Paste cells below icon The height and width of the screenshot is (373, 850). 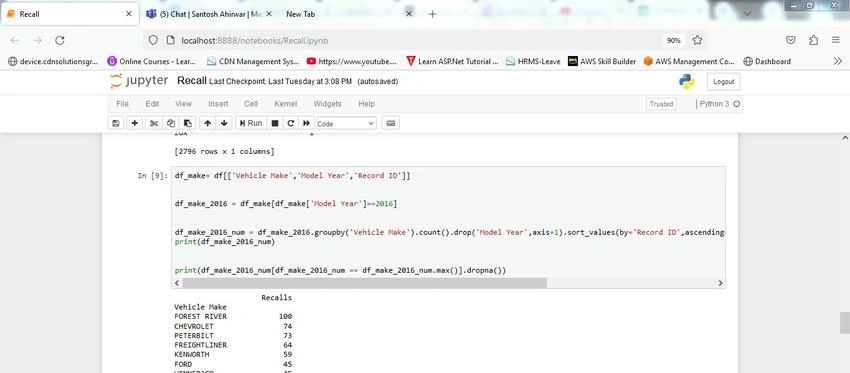[x=188, y=124]
